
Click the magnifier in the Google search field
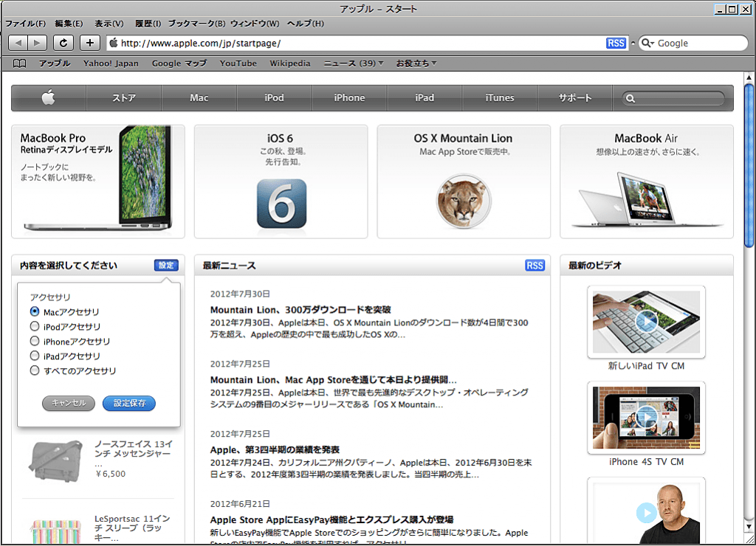click(x=645, y=43)
